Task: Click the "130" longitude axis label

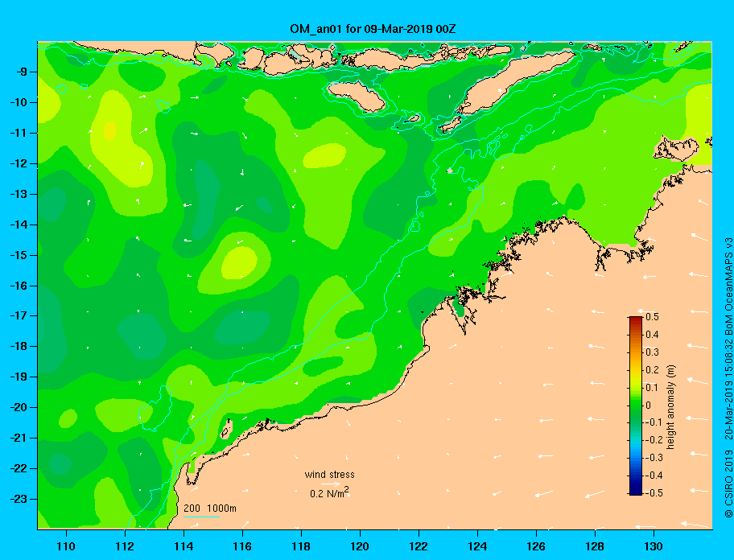Action: 654,546
